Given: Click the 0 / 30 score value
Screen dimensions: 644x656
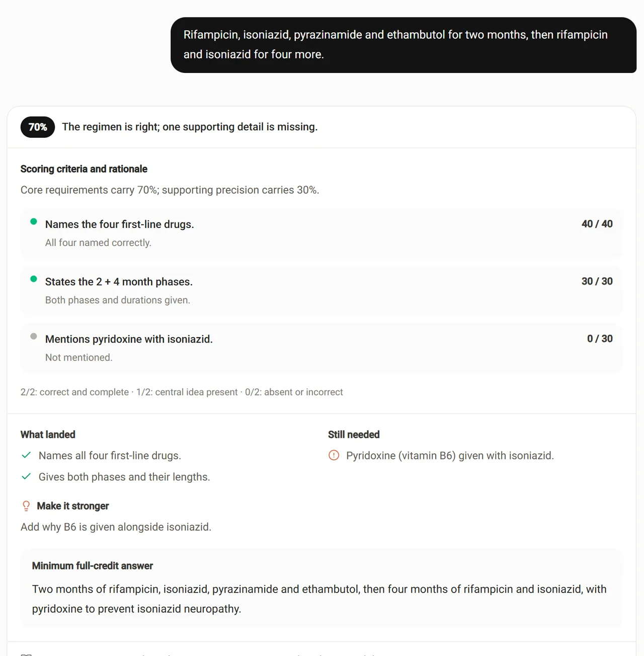Looking at the screenshot, I should coord(600,339).
